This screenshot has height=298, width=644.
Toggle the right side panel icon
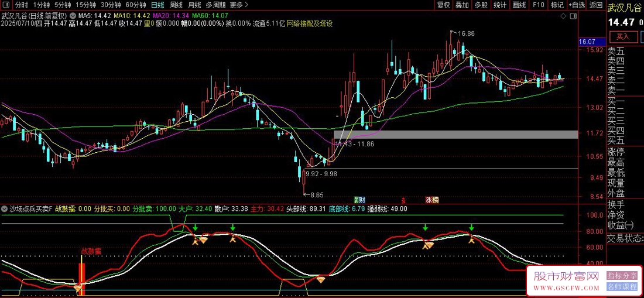point(573,16)
